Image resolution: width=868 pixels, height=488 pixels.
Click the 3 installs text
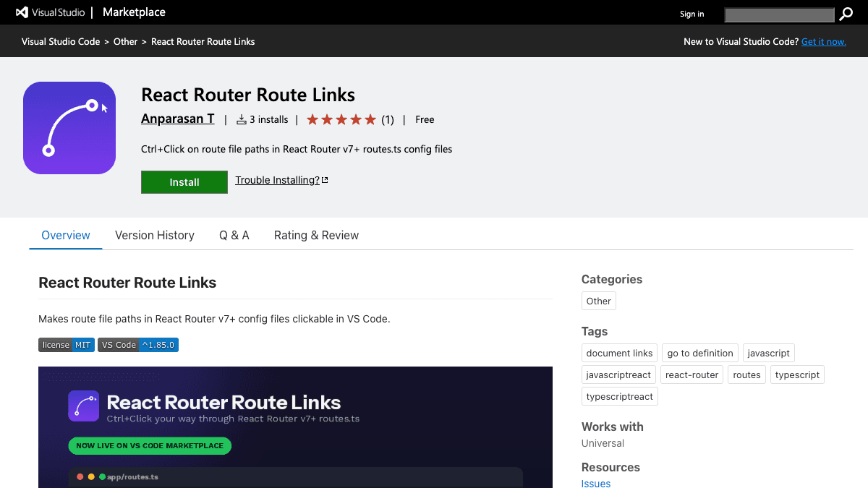[268, 119]
